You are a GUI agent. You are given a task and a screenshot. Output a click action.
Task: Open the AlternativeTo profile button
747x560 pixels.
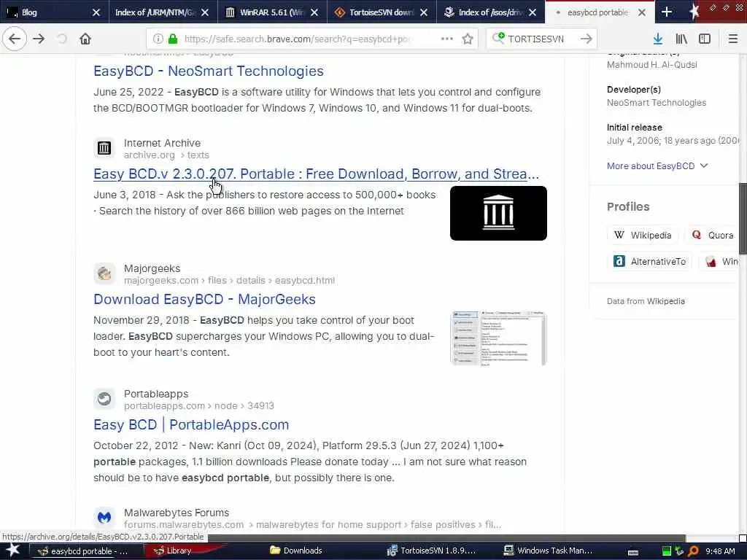click(x=650, y=262)
